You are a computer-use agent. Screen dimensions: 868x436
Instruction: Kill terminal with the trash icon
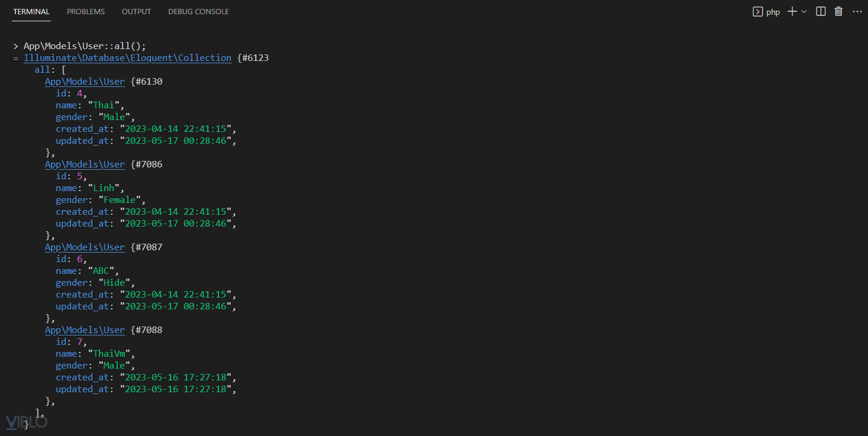838,12
